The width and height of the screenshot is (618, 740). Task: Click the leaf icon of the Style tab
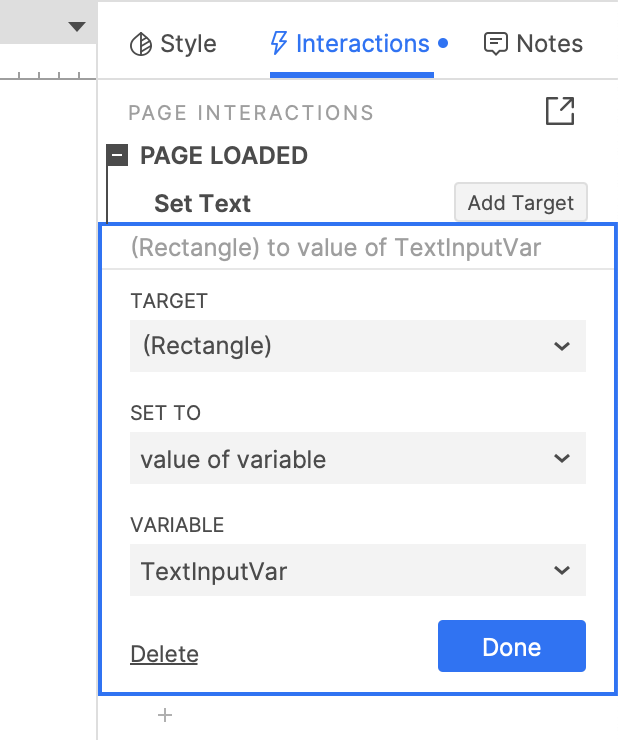(141, 44)
